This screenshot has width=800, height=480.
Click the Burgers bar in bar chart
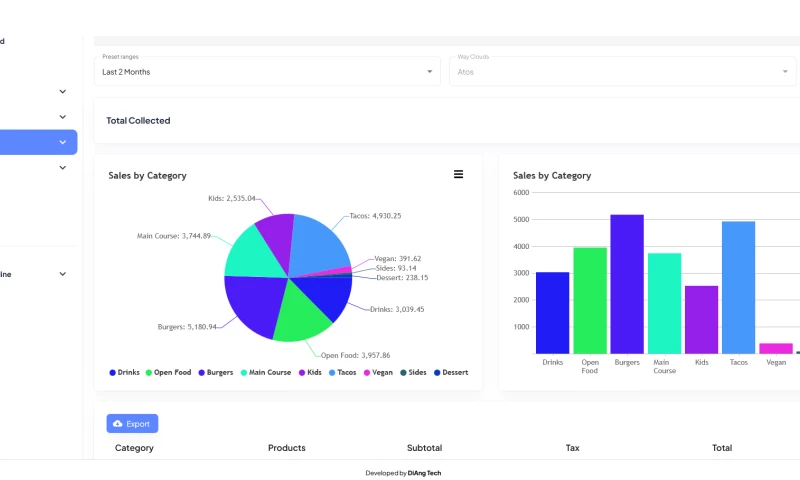click(627, 283)
